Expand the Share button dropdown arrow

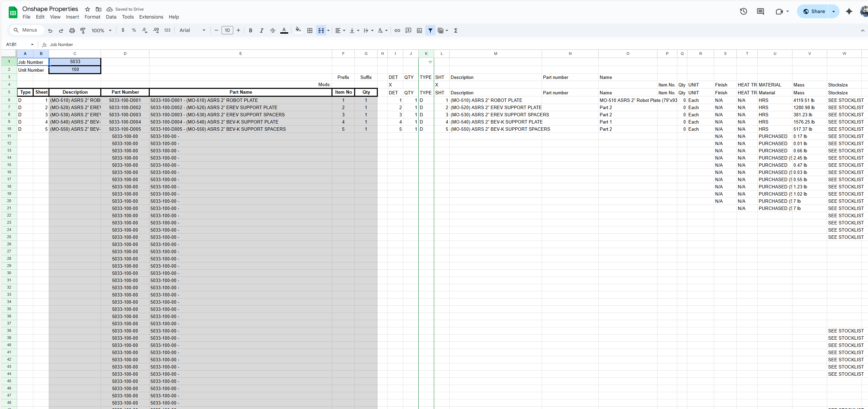click(x=833, y=11)
